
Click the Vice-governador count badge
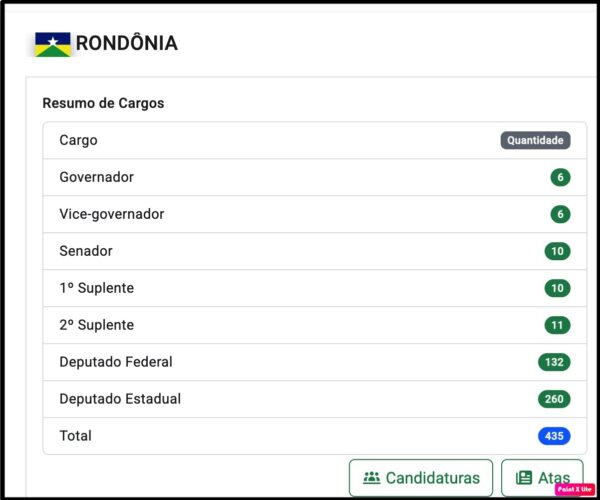pos(560,214)
